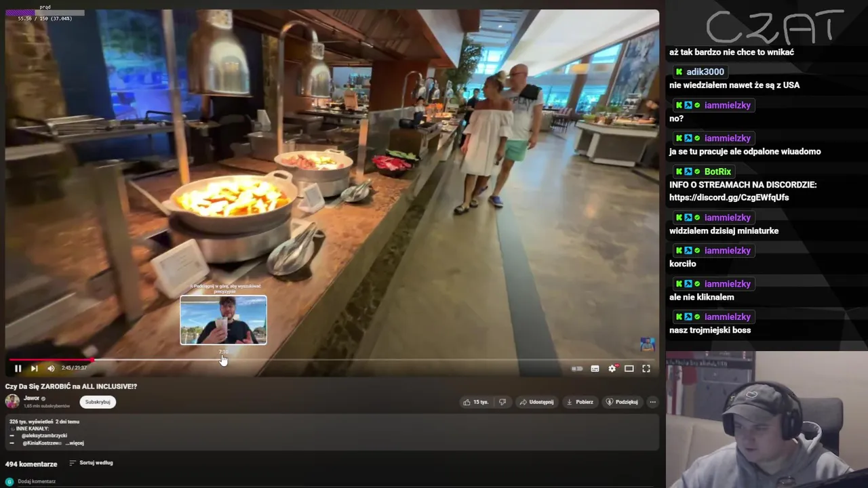Click the video title text
The width and height of the screenshot is (868, 488).
coord(71,386)
